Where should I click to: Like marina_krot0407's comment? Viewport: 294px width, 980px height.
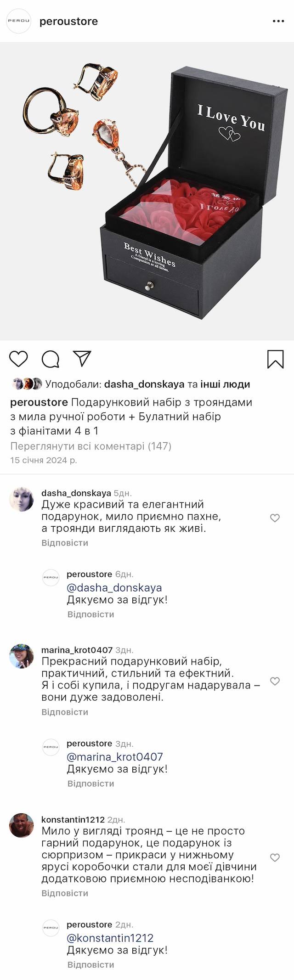pos(275,681)
